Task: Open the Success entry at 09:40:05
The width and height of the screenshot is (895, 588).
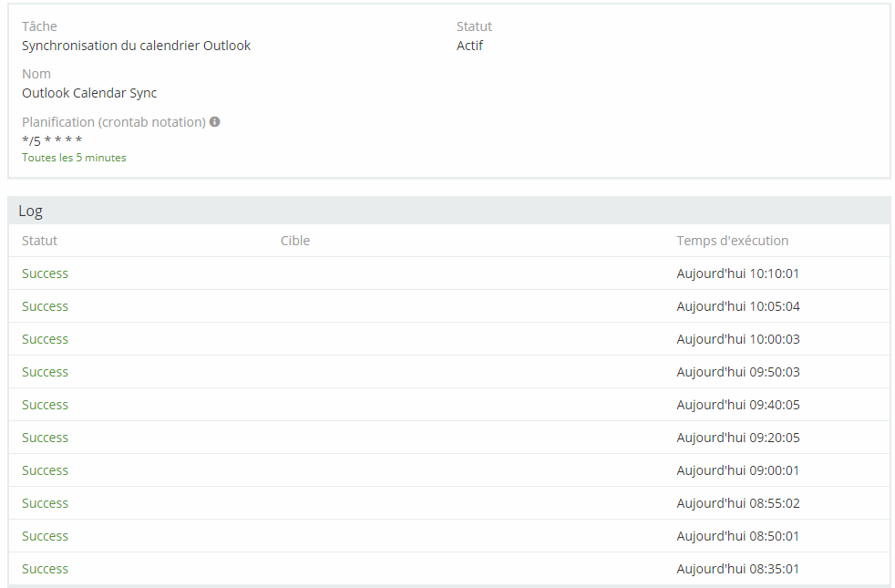Action: [45, 405]
